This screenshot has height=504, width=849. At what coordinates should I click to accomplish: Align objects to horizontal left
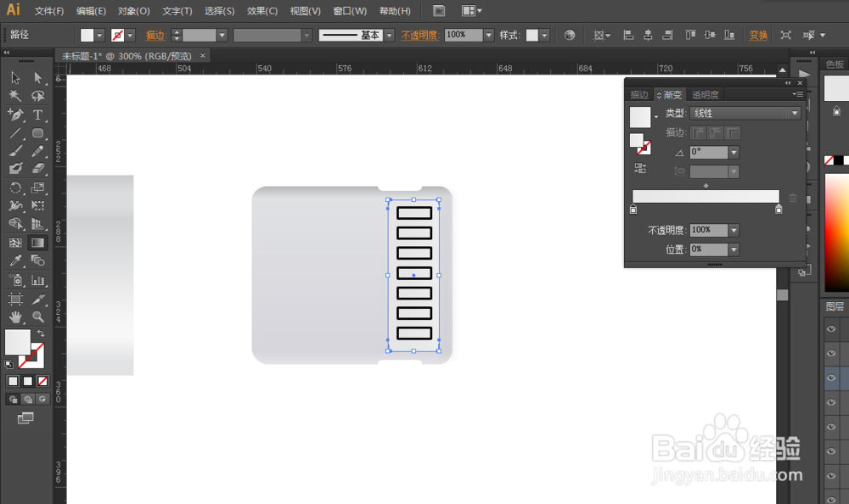coord(628,35)
